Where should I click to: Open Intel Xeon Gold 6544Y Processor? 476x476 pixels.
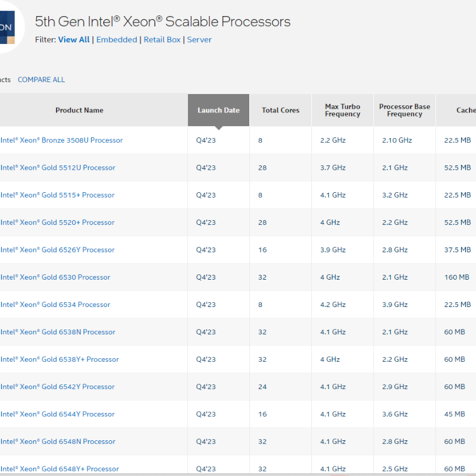pos(57,414)
